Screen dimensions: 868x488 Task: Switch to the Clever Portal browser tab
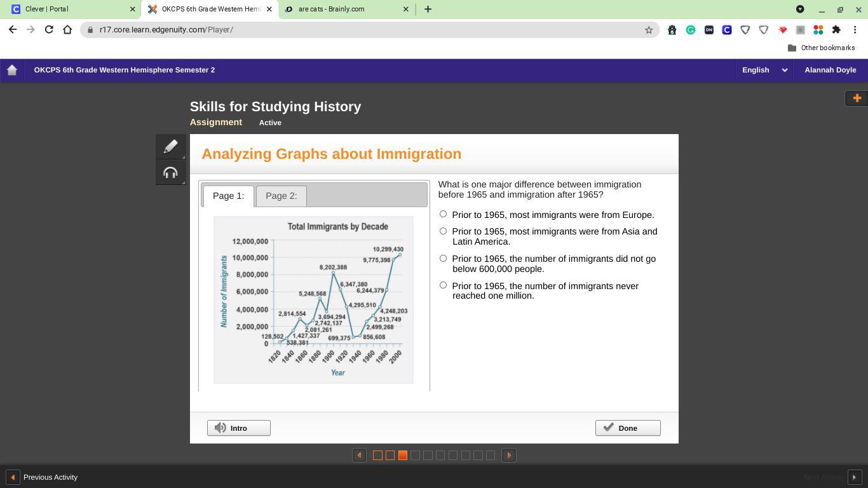click(x=70, y=9)
